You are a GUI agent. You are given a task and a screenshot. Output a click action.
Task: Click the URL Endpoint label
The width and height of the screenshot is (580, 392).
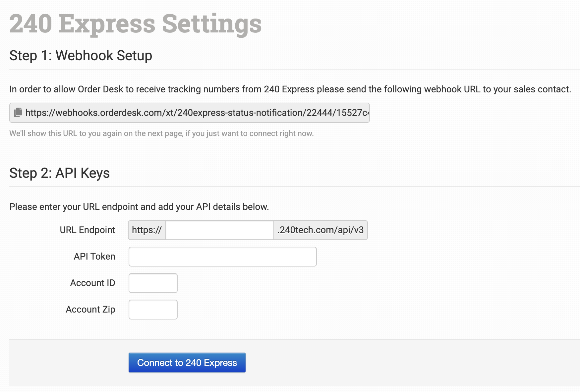87,230
